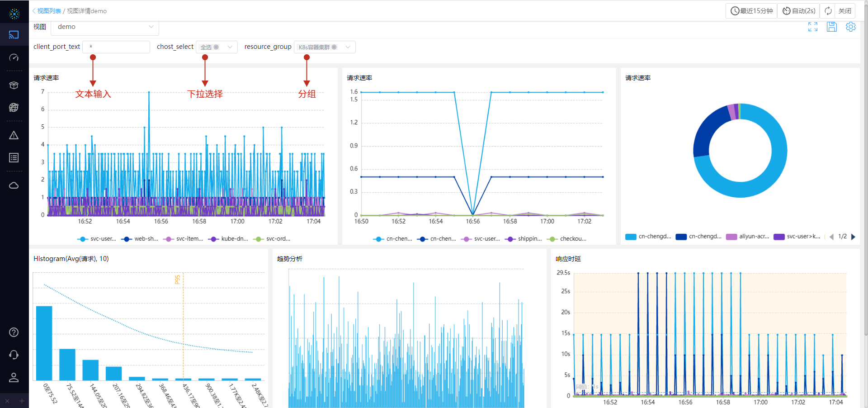Click the fullscreen expand icon

(x=812, y=27)
